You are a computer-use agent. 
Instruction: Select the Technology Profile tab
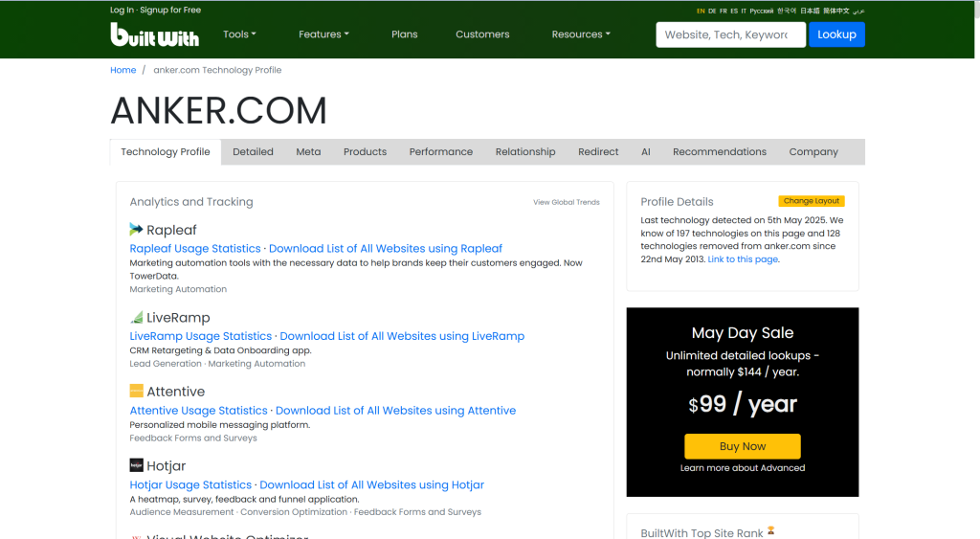(x=165, y=152)
